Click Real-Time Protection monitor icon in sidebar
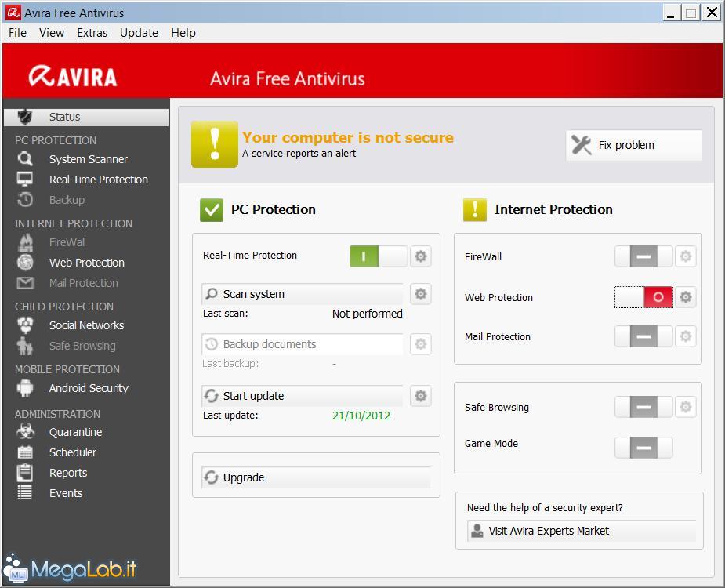 tap(25, 179)
